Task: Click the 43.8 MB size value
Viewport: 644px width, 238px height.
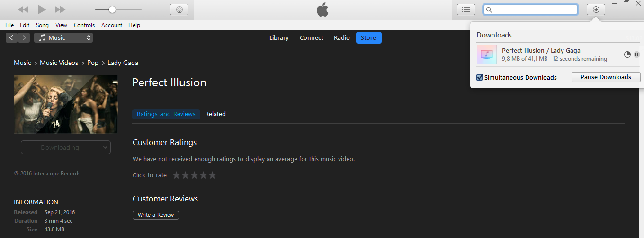Action: (x=54, y=229)
